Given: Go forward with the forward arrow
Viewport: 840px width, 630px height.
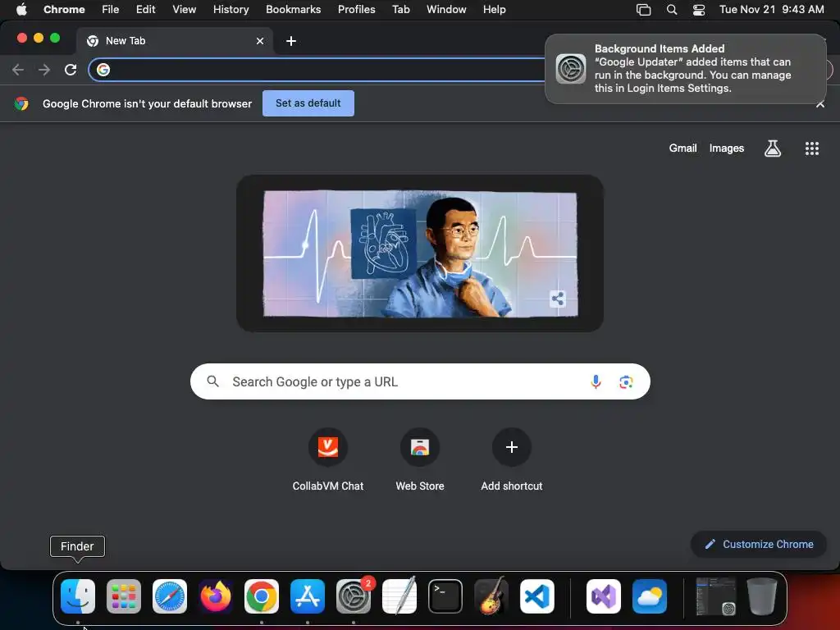Looking at the screenshot, I should (x=44, y=70).
